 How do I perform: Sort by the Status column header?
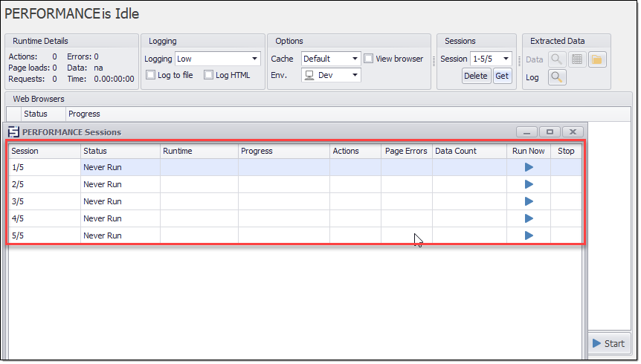coord(120,151)
